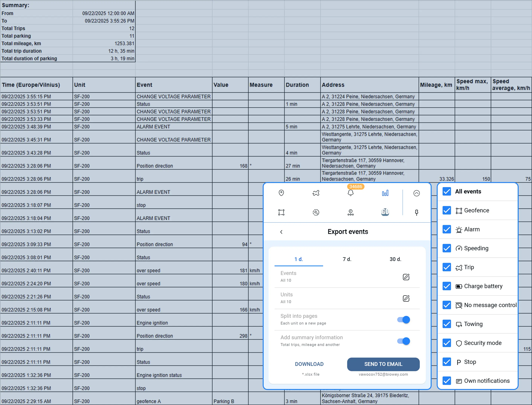Click the SEND TO EMAIL button
The height and width of the screenshot is (405, 532).
383,364
